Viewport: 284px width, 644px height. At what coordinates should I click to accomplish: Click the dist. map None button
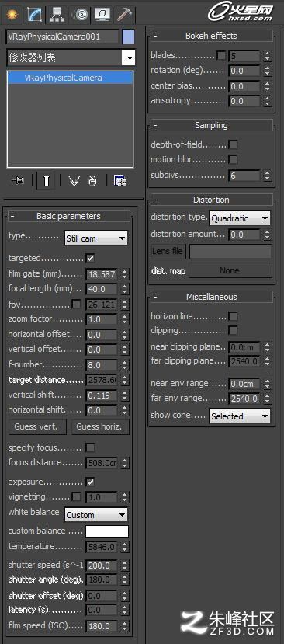coord(230,270)
